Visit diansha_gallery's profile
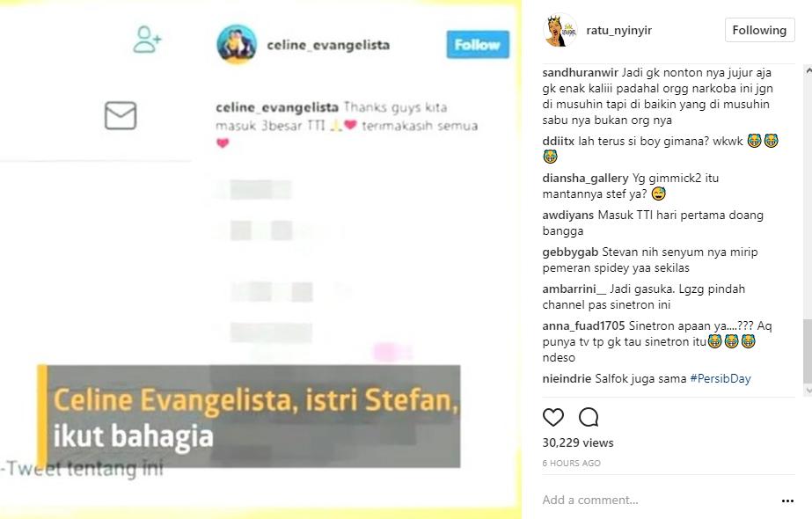812x519 pixels. click(x=585, y=179)
